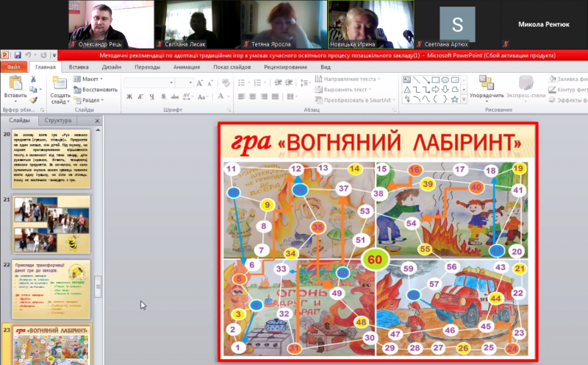Click the Экспресс-стили quick styles button
The height and width of the screenshot is (365, 588).
526,87
